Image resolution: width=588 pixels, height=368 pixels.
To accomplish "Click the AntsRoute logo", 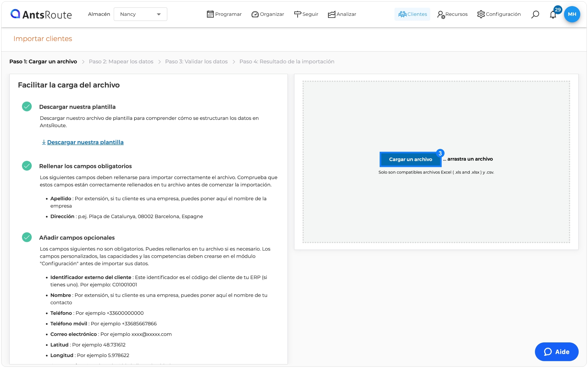I will (x=41, y=14).
